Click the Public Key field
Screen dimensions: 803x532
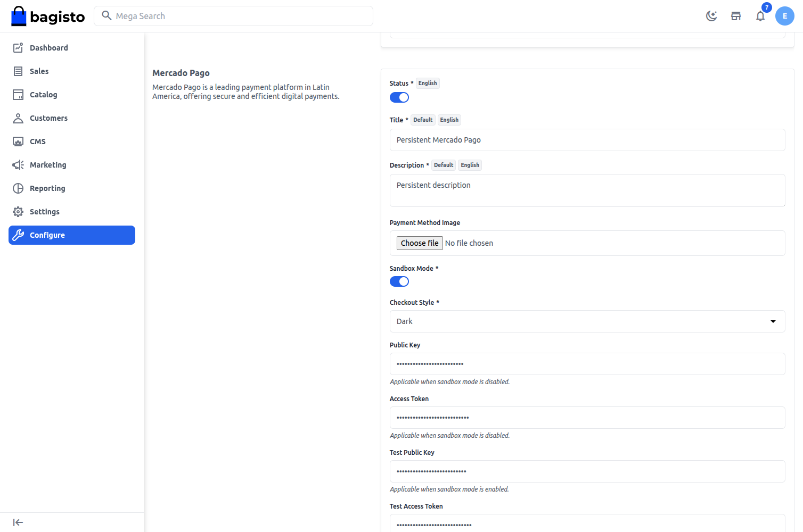pos(587,364)
